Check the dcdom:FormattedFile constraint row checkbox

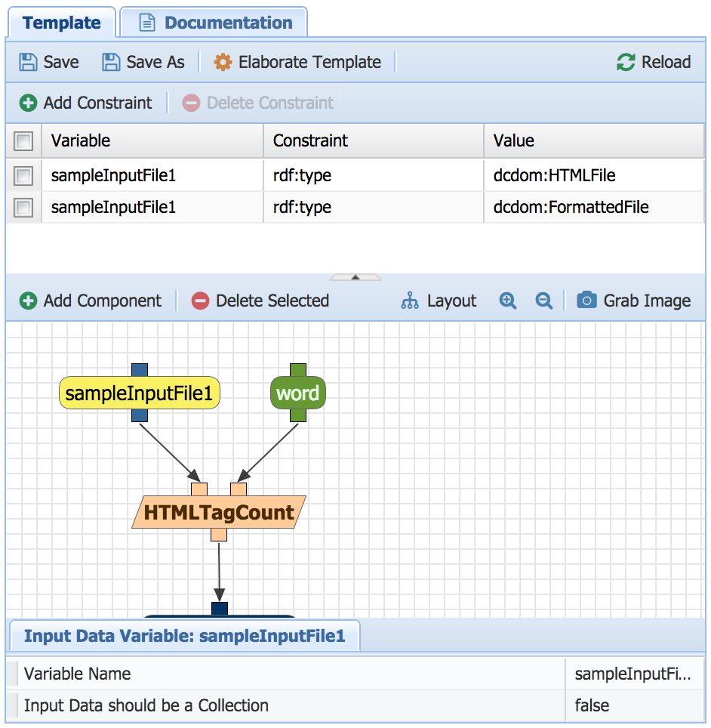click(x=23, y=207)
